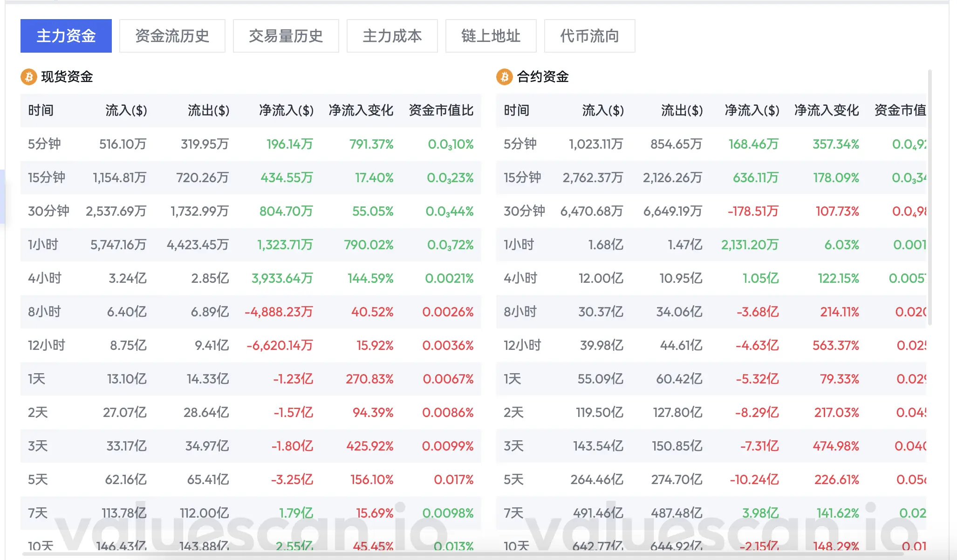The height and width of the screenshot is (560, 957).
Task: Click 资金市值比 header in spot table
Action: 441,110
